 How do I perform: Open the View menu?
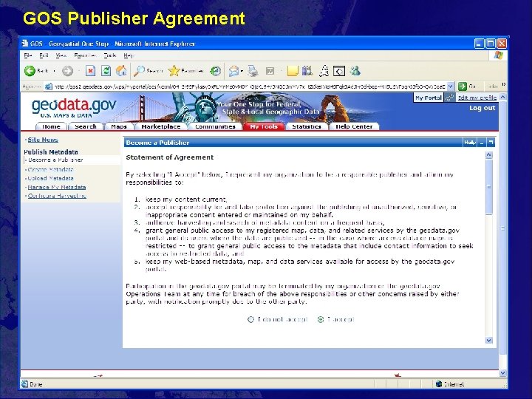[x=61, y=55]
